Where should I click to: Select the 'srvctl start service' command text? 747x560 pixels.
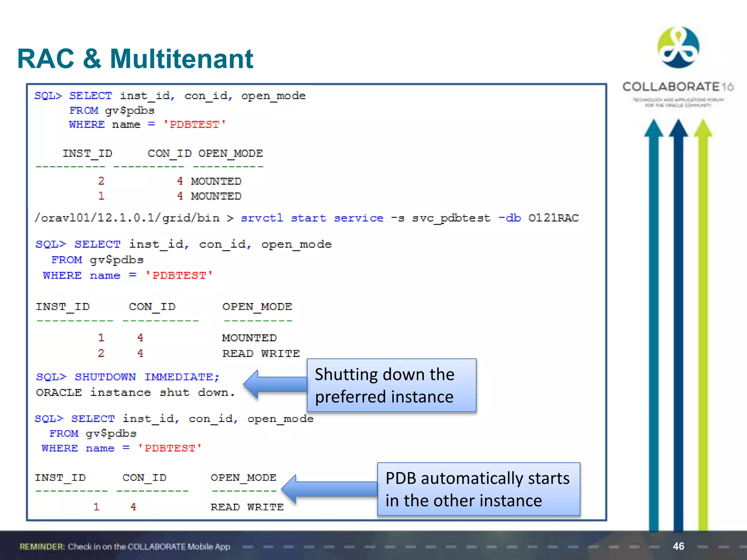coord(312,218)
